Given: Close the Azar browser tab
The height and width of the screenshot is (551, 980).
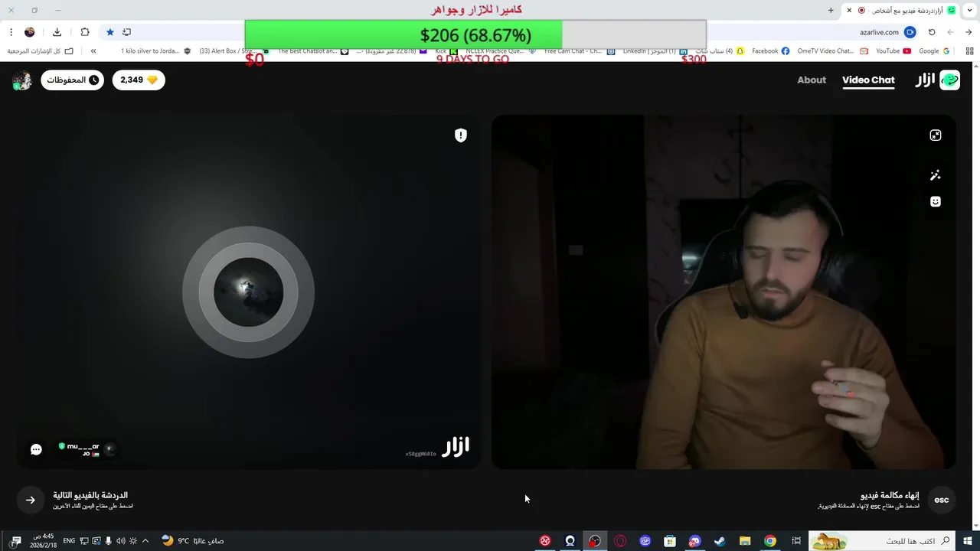Looking at the screenshot, I should tap(849, 10).
